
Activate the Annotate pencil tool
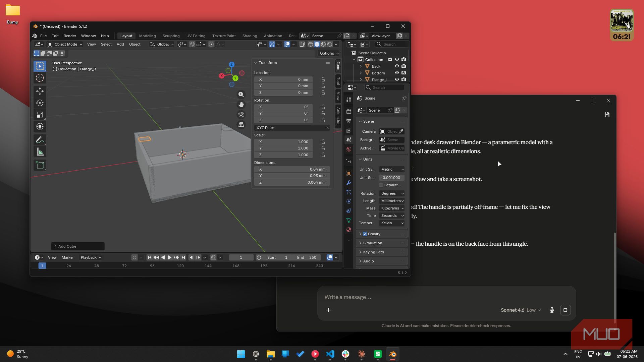(40, 140)
